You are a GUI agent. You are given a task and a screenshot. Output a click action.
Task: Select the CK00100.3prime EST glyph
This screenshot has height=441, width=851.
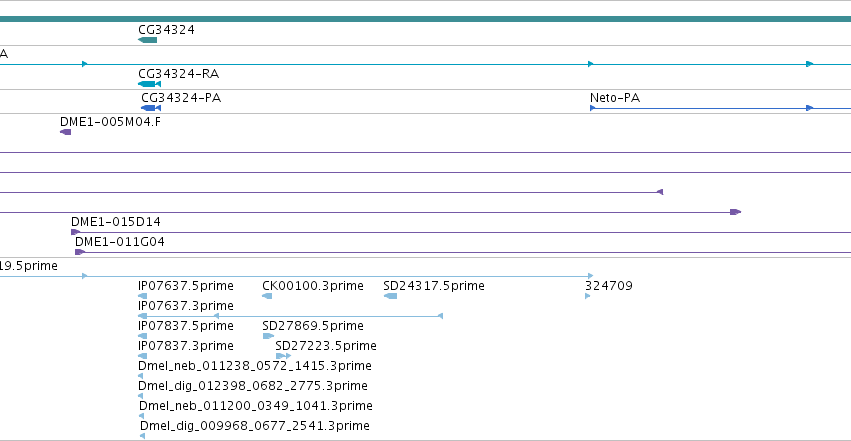(x=267, y=296)
